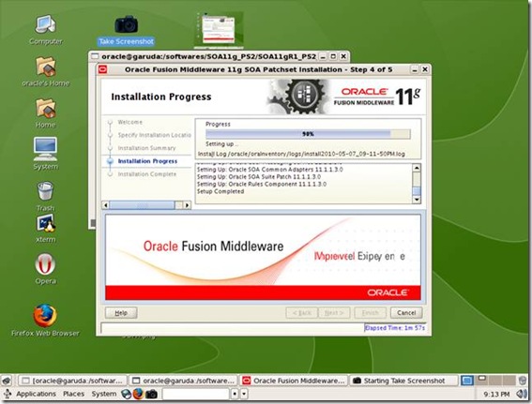Click the Help button in the installer
The width and height of the screenshot is (532, 404).
coord(121,313)
